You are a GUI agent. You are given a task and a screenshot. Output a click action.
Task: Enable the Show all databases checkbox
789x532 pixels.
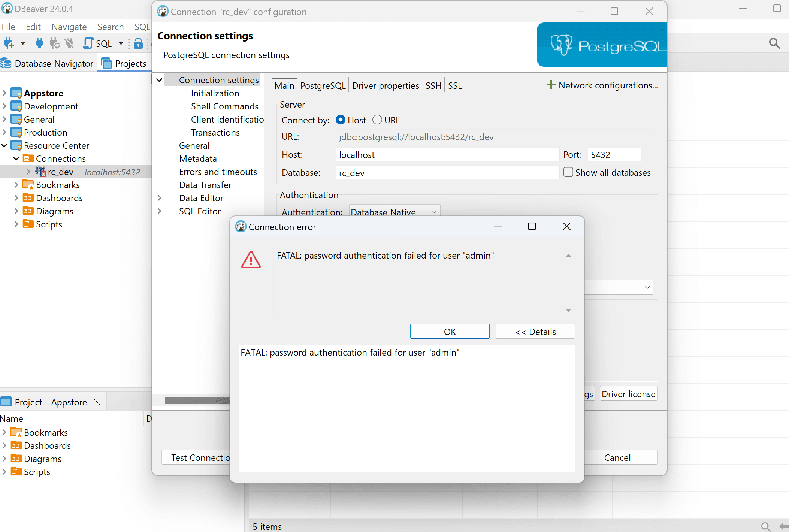pyautogui.click(x=568, y=172)
